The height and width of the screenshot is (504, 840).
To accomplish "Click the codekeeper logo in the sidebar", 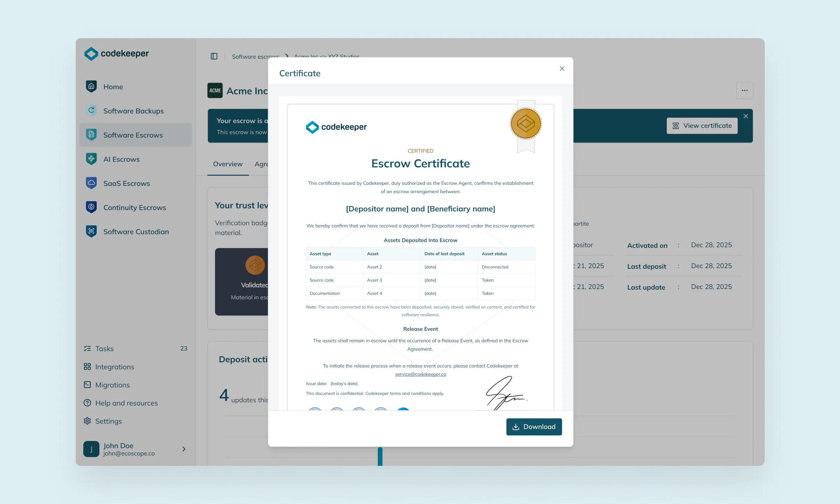I will [117, 54].
